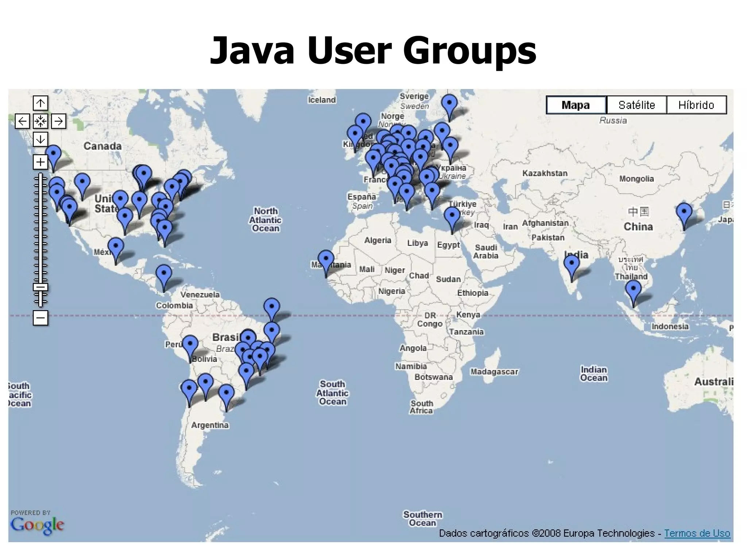Zoom in with the plus button
The width and height of the screenshot is (747, 560).
(40, 162)
